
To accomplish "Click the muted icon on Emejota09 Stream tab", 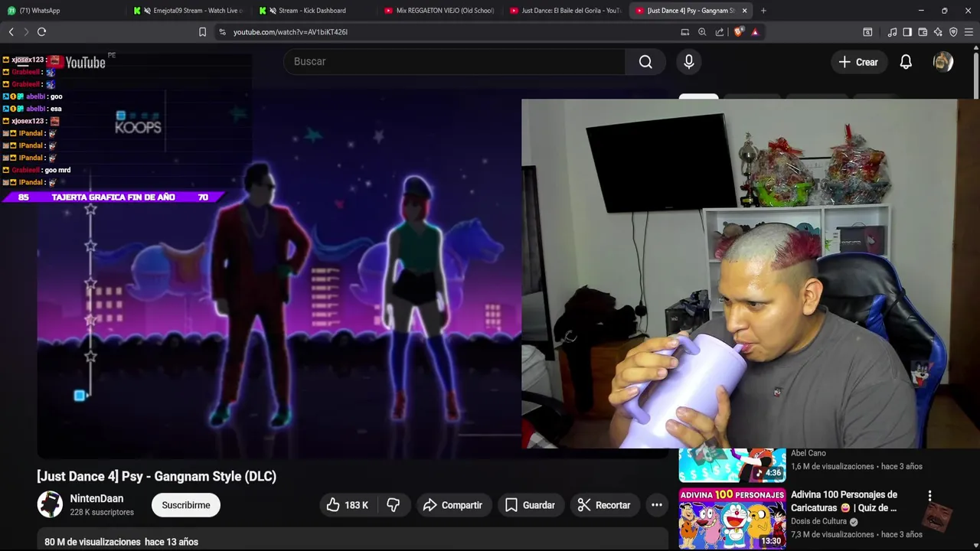I will [147, 11].
